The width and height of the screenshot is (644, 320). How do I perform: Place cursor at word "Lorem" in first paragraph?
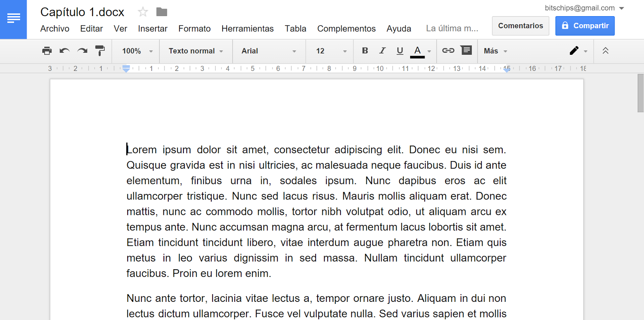pyautogui.click(x=142, y=150)
